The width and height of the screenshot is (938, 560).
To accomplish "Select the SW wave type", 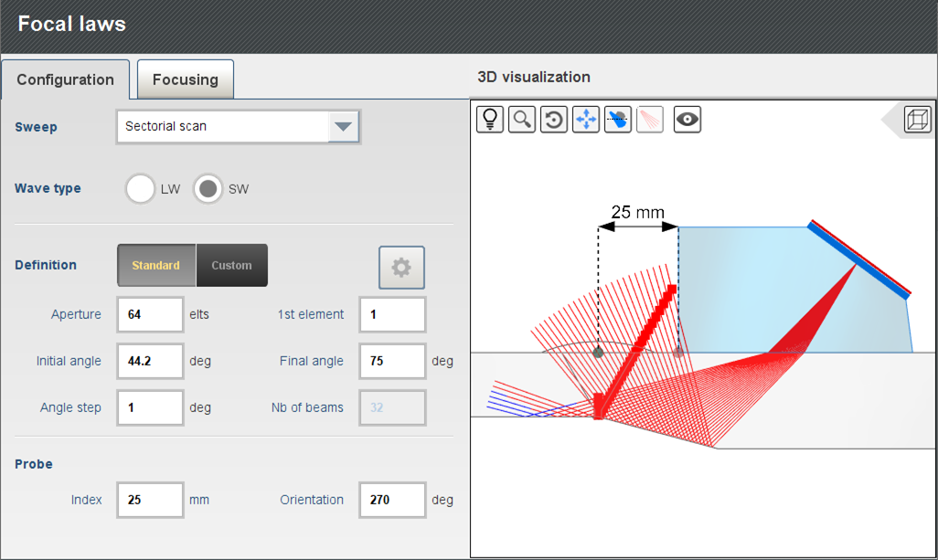I will point(208,188).
